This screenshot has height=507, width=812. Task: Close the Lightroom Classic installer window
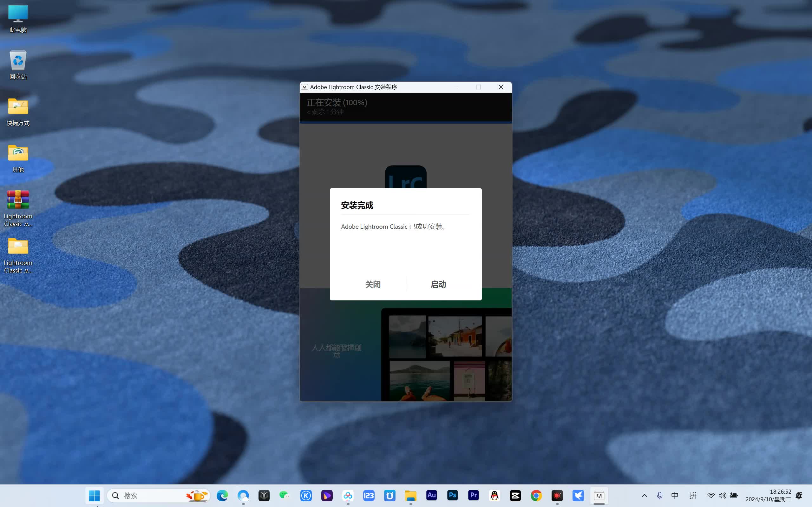[x=501, y=87]
